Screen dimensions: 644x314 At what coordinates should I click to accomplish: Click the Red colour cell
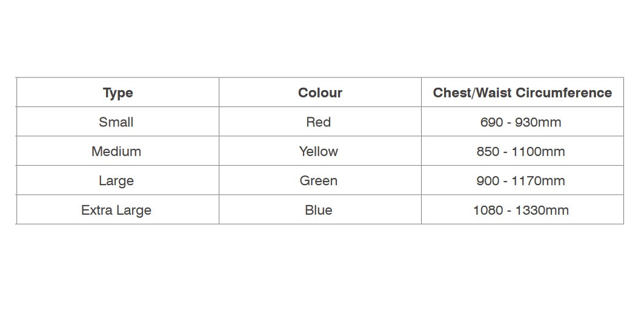point(320,122)
